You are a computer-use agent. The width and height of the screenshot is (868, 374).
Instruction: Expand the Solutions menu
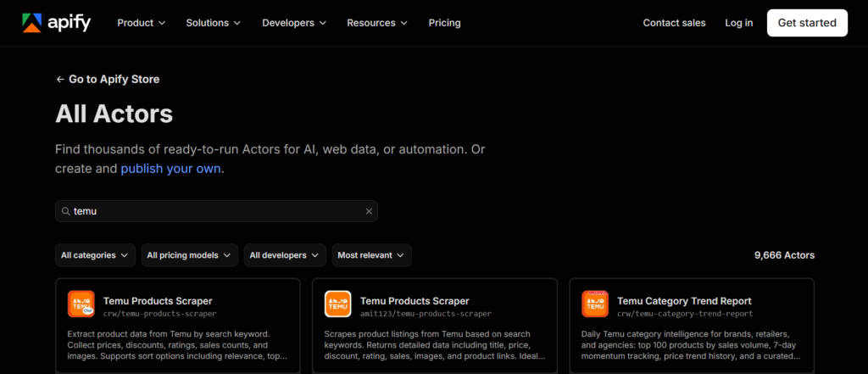pos(213,23)
